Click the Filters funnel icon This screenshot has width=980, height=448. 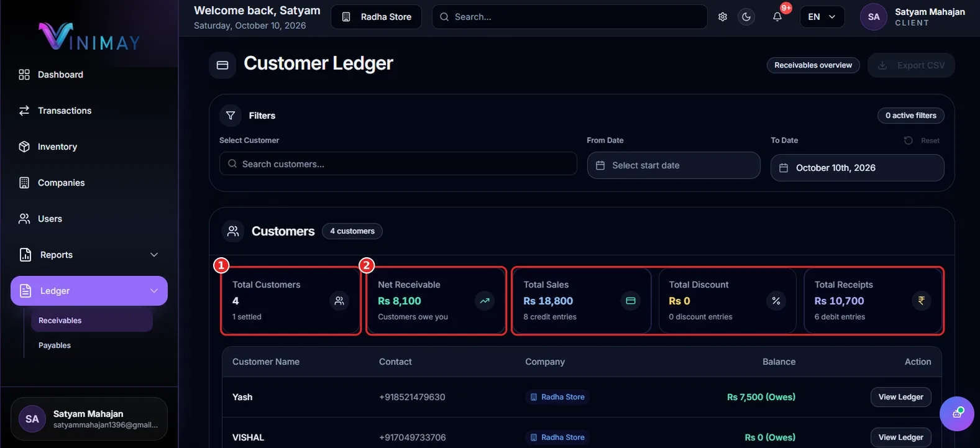pyautogui.click(x=231, y=116)
